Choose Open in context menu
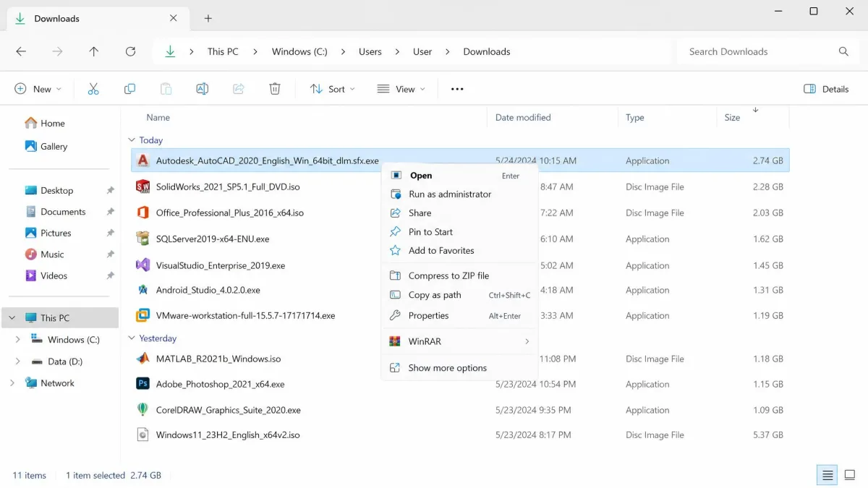 coord(460,176)
